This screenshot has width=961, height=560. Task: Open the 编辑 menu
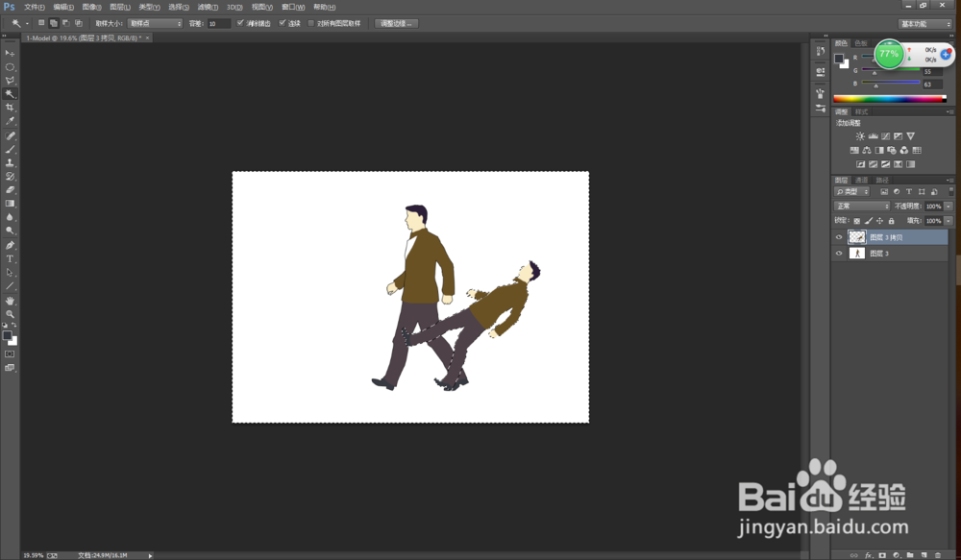tap(63, 7)
